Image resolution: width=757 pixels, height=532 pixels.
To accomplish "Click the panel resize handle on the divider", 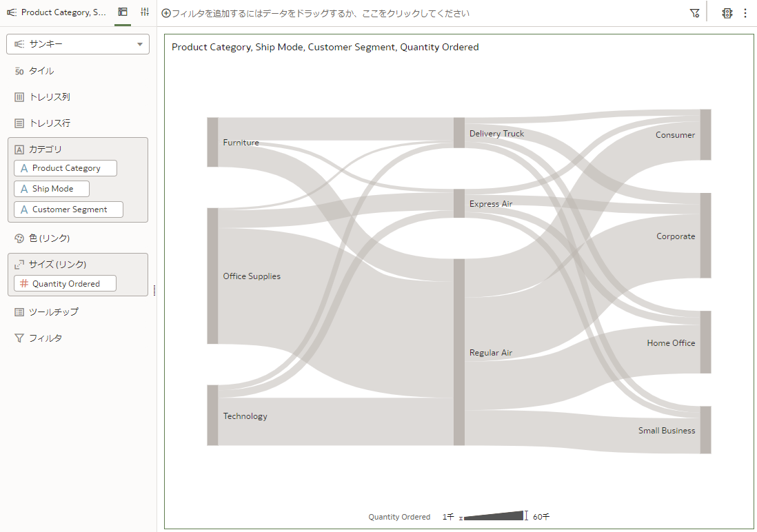I will point(154,290).
